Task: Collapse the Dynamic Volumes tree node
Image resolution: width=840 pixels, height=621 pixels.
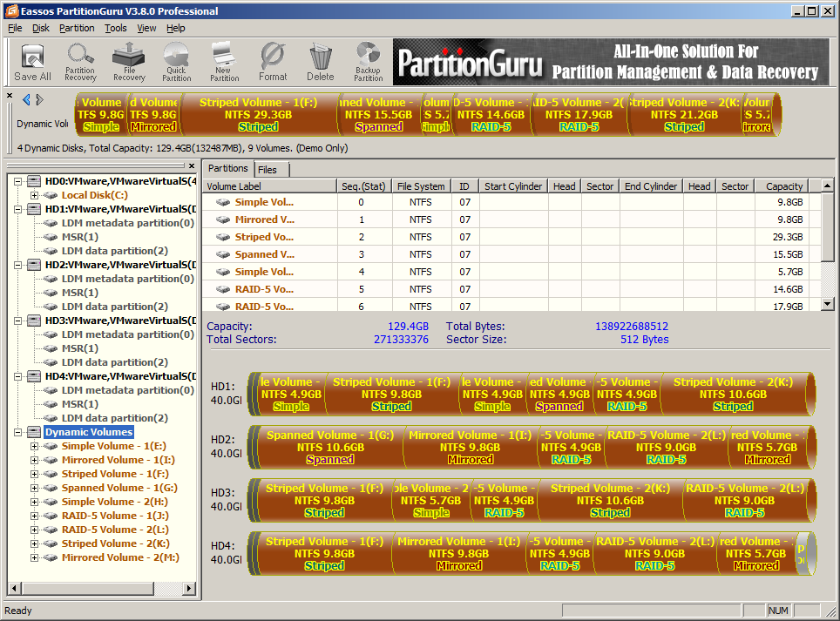Action: coord(17,432)
